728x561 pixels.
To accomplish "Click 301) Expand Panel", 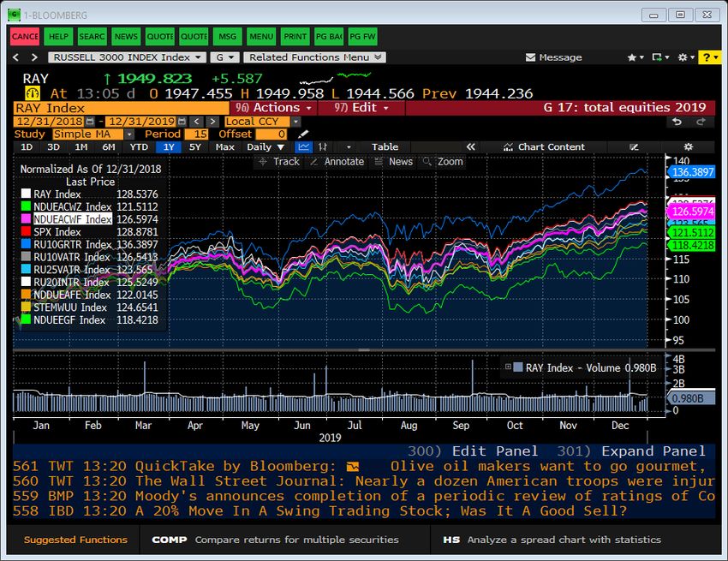I will point(631,451).
